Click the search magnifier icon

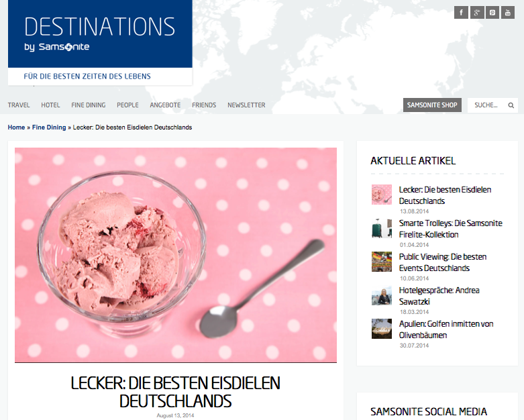pyautogui.click(x=511, y=105)
